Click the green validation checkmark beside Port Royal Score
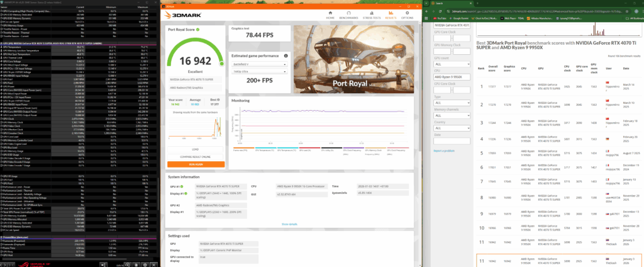This screenshot has width=644, height=267. click(197, 30)
